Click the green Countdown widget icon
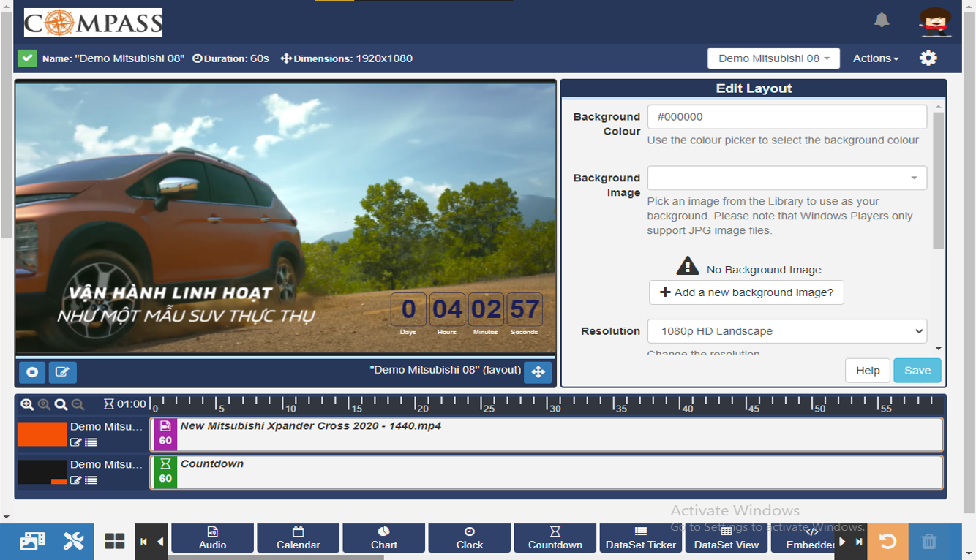 [x=165, y=472]
